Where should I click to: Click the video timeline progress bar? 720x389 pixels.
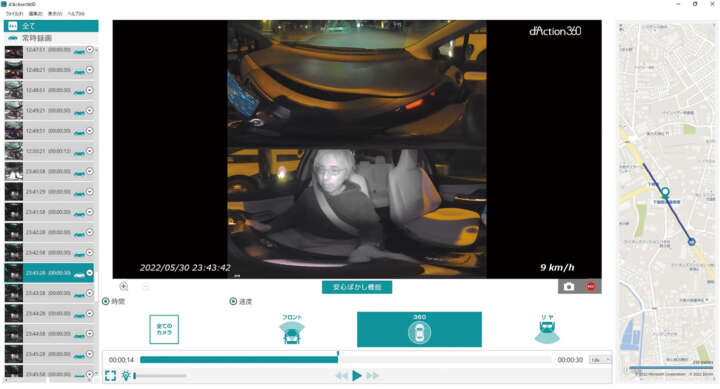click(346, 360)
